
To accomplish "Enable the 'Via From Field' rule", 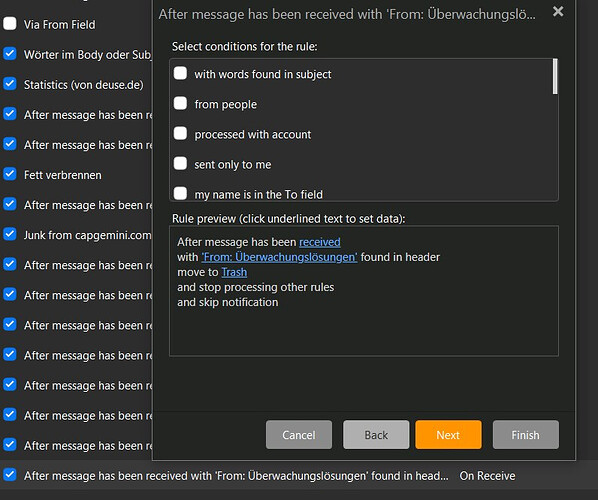I will coord(10,24).
